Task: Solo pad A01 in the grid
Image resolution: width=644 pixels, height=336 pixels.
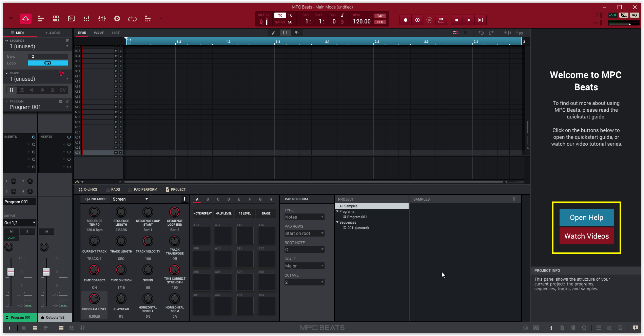Action: (x=120, y=153)
